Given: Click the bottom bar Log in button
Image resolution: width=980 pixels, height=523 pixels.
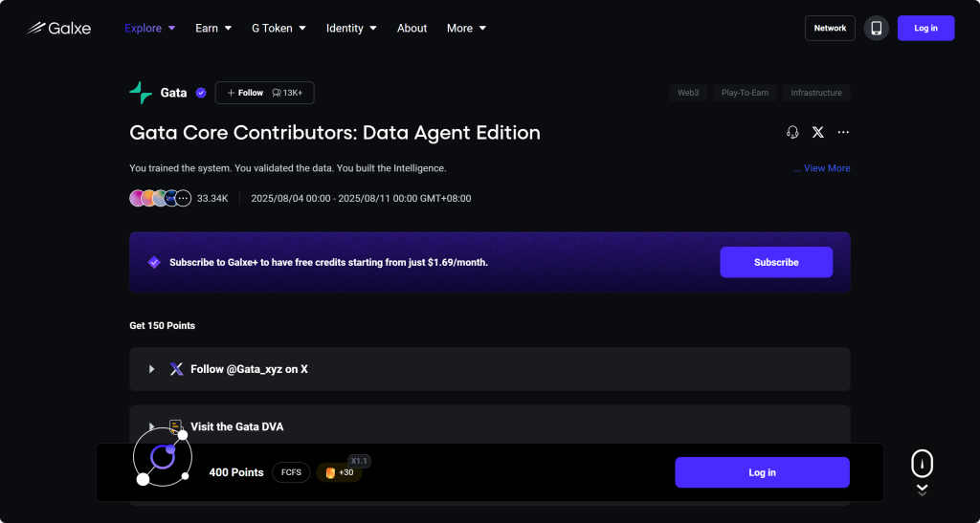Looking at the screenshot, I should [762, 472].
